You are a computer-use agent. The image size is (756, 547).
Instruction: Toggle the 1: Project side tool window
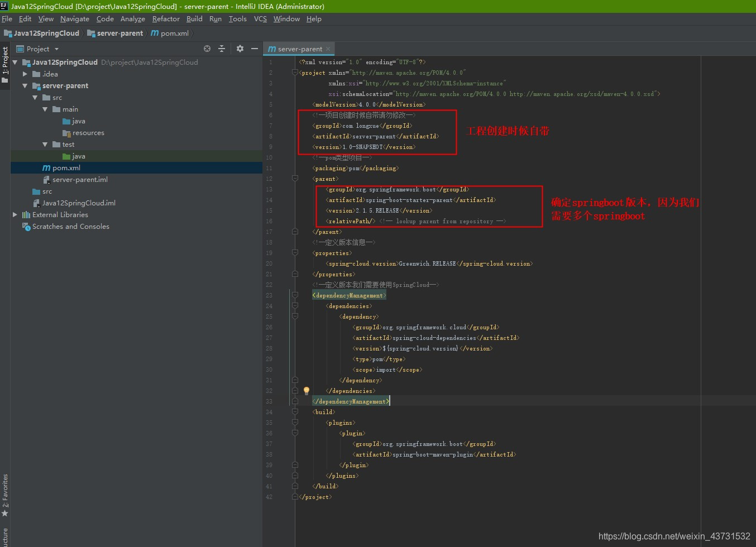tap(5, 65)
